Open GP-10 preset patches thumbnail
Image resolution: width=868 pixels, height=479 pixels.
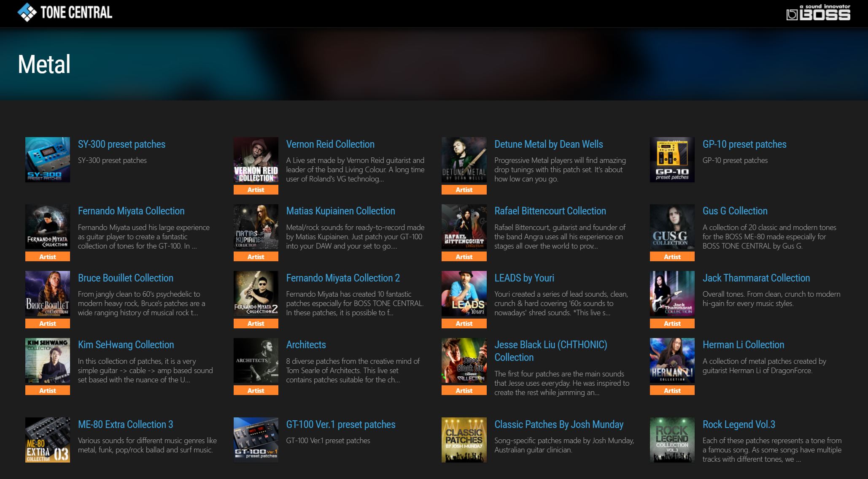coord(672,160)
